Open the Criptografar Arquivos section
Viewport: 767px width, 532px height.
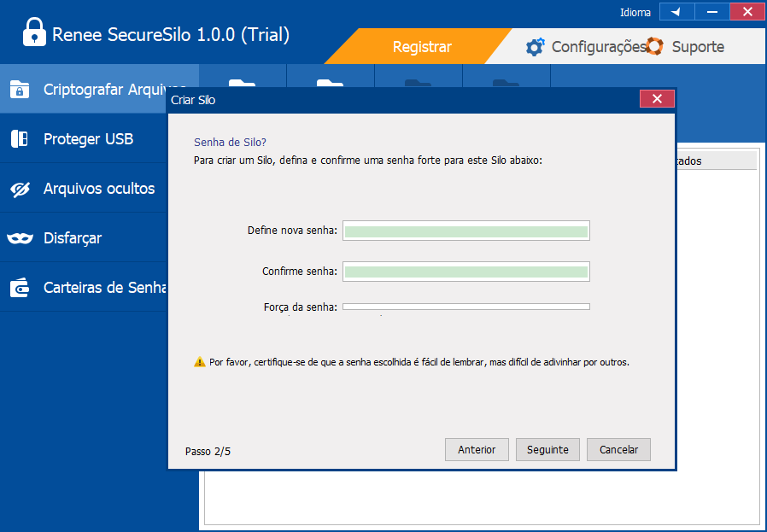pyautogui.click(x=99, y=90)
